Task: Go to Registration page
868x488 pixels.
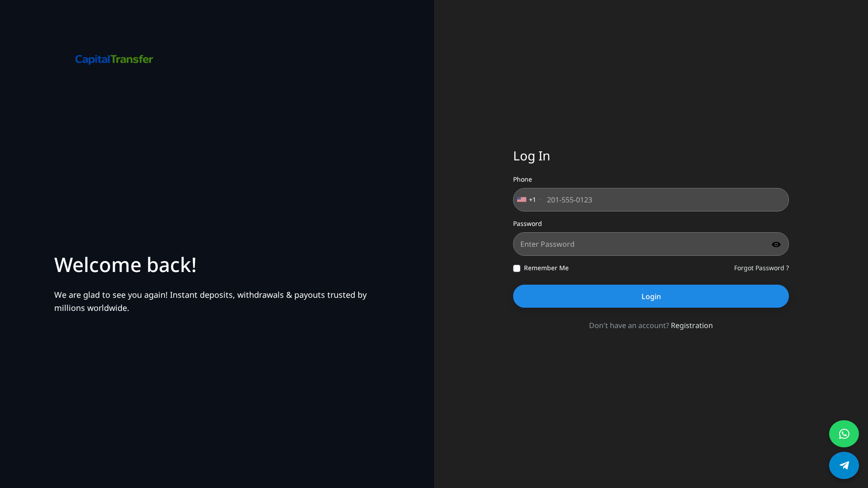Action: 691,325
